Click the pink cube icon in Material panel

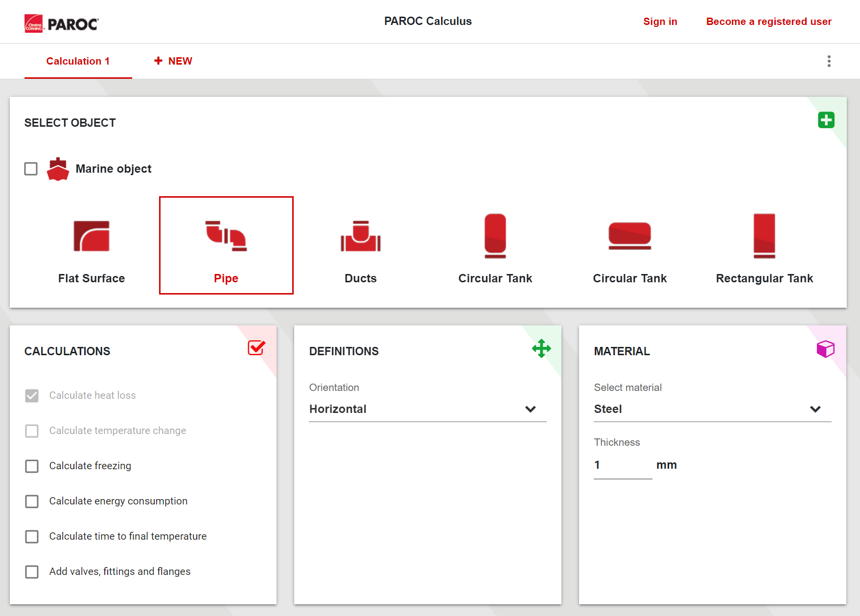[x=825, y=349]
